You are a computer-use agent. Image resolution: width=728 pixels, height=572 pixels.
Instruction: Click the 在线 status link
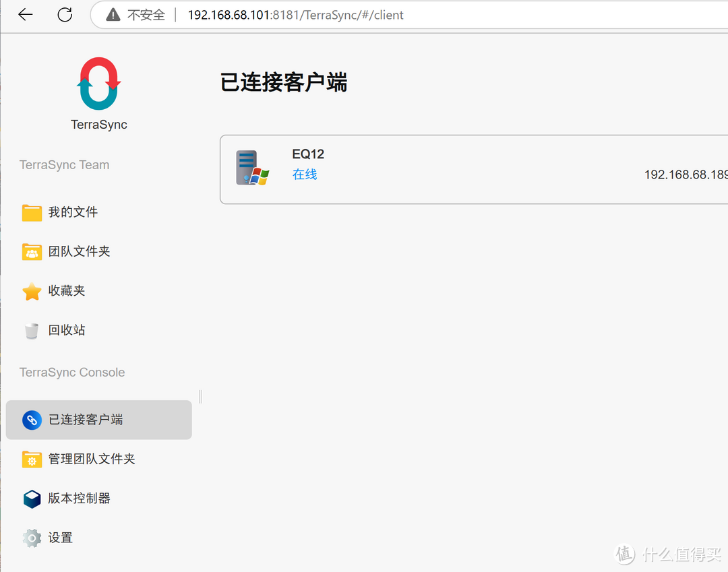305,174
